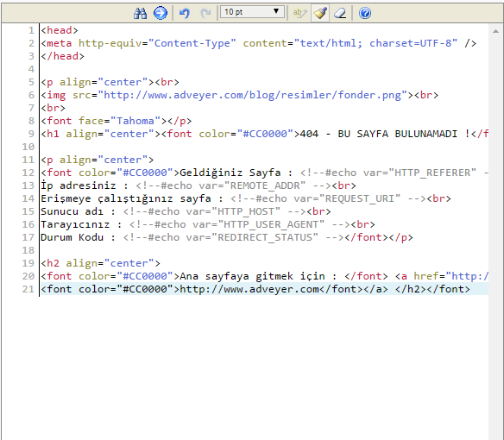The image size is (504, 440).
Task: Click the highlighted last line with adveyer.com
Action: tap(264, 289)
